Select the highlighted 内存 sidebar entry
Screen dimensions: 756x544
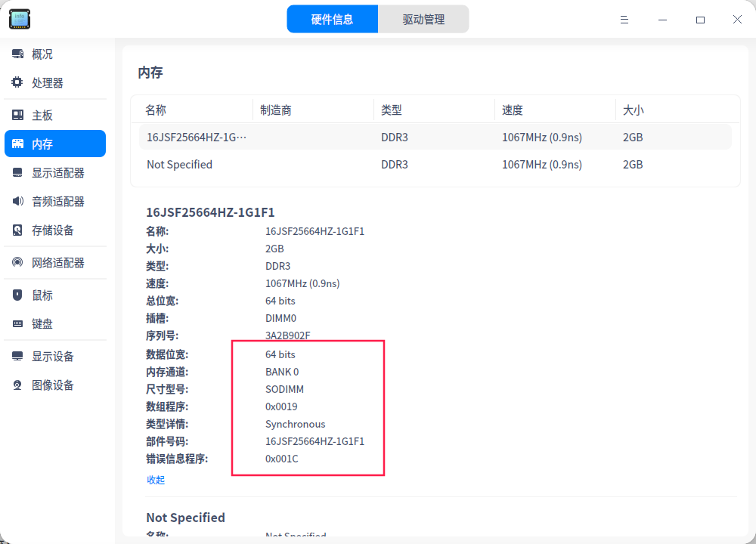[x=54, y=144]
